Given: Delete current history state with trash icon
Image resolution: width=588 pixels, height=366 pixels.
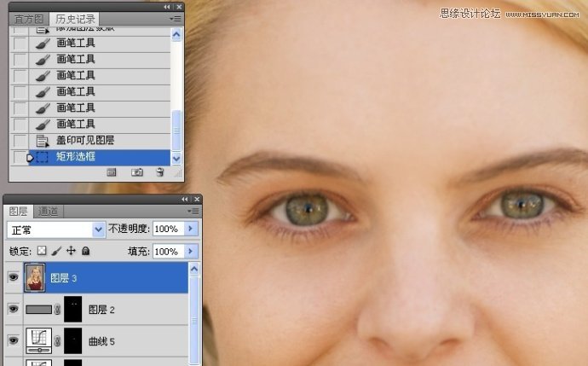Looking at the screenshot, I should [x=159, y=172].
